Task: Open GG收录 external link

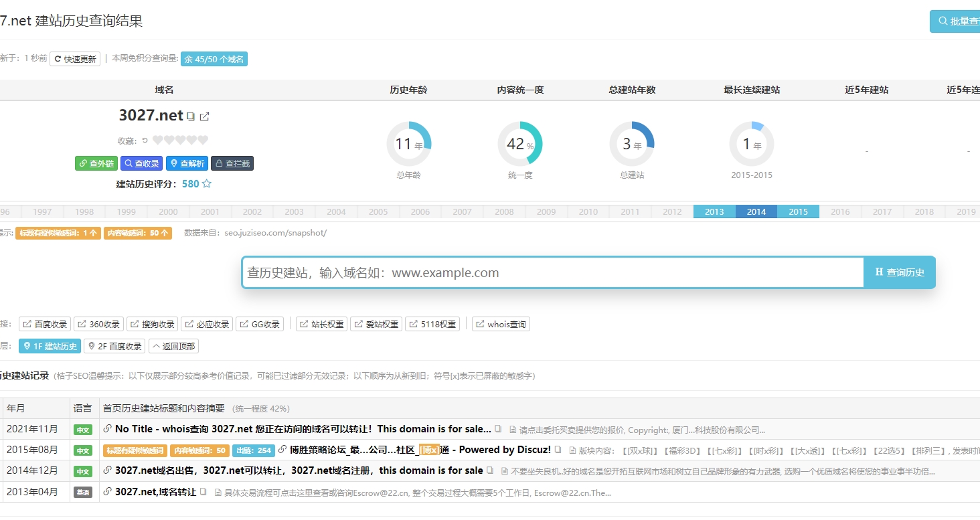Action: click(x=259, y=325)
